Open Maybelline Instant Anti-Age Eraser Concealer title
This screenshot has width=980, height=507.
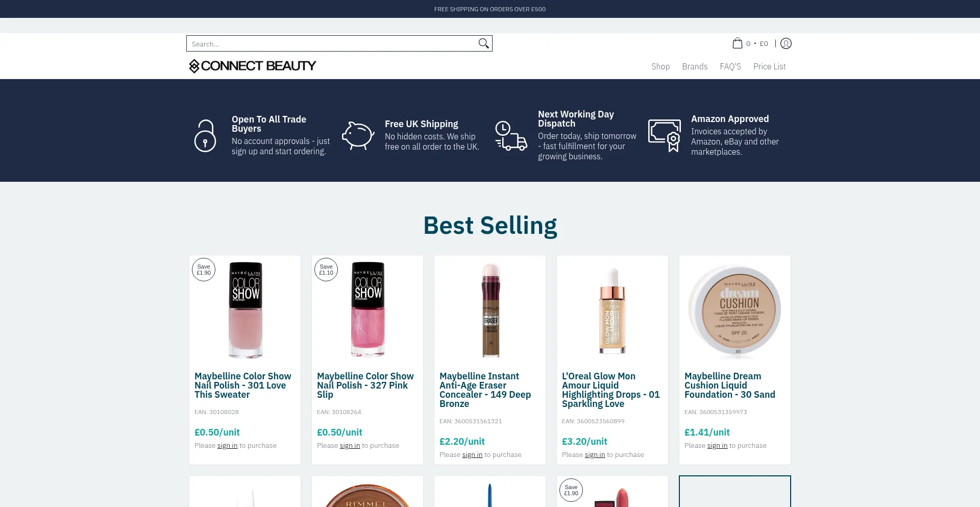point(485,390)
